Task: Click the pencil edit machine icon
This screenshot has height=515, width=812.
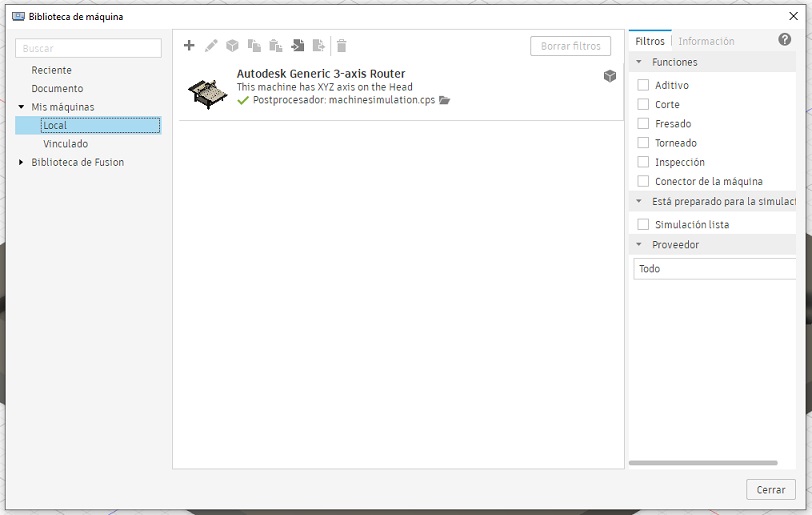Action: (211, 46)
